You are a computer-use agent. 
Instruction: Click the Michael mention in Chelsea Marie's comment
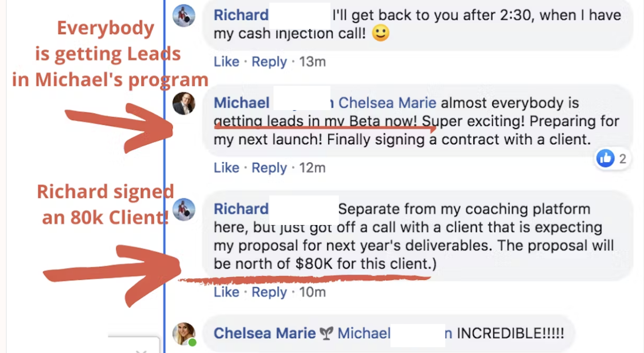(364, 334)
